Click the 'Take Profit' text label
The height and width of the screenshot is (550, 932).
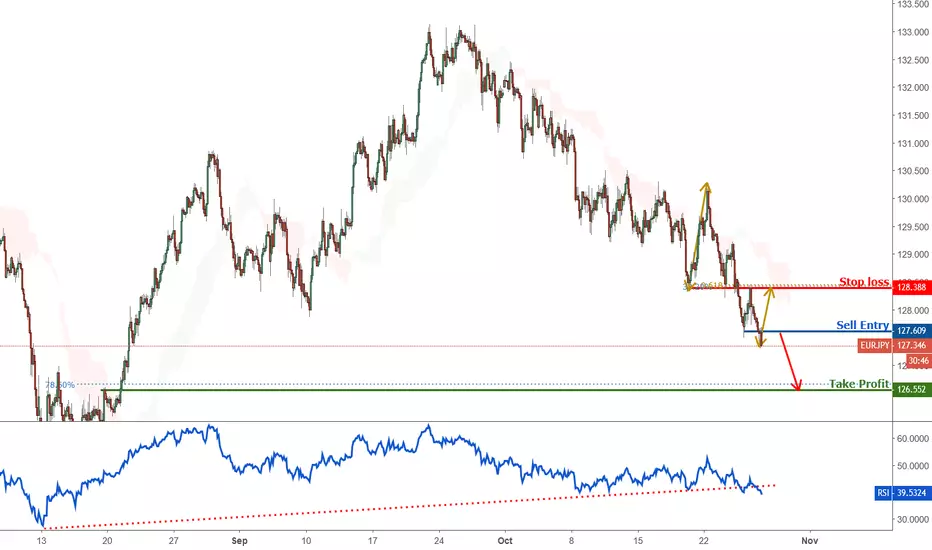[x=859, y=384]
